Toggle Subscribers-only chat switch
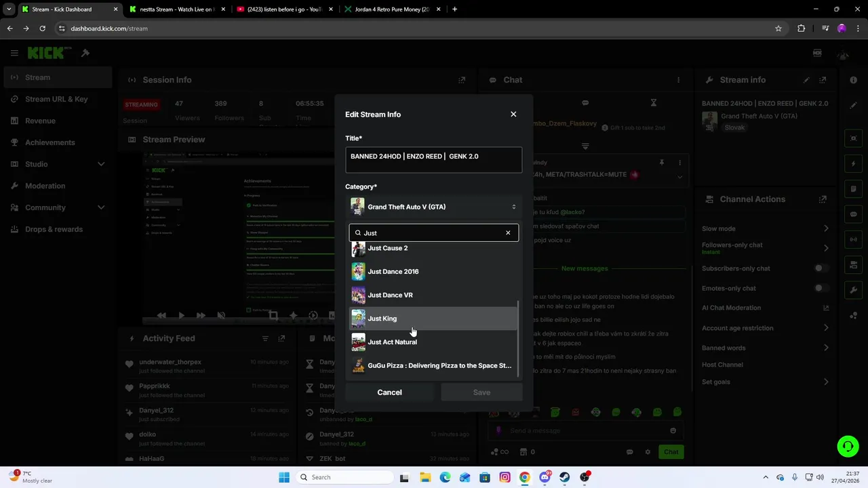 [821, 268]
